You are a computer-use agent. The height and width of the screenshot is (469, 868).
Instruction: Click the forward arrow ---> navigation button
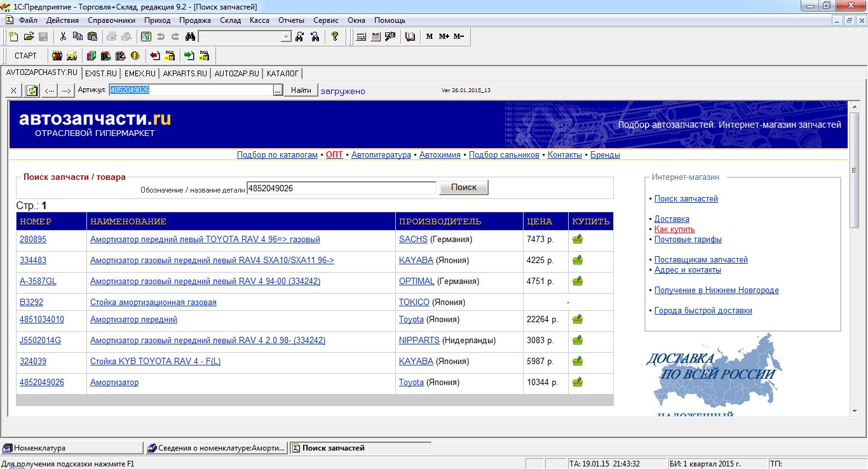(x=66, y=91)
